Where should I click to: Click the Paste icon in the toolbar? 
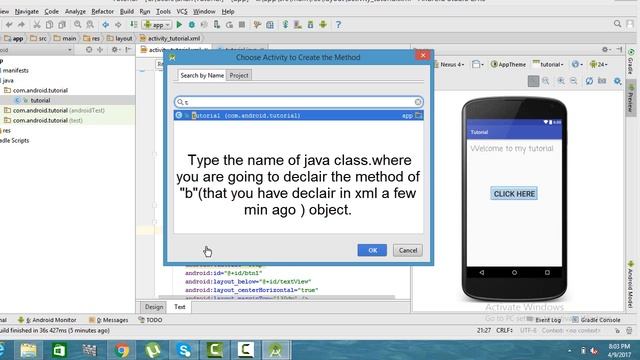coord(62,25)
